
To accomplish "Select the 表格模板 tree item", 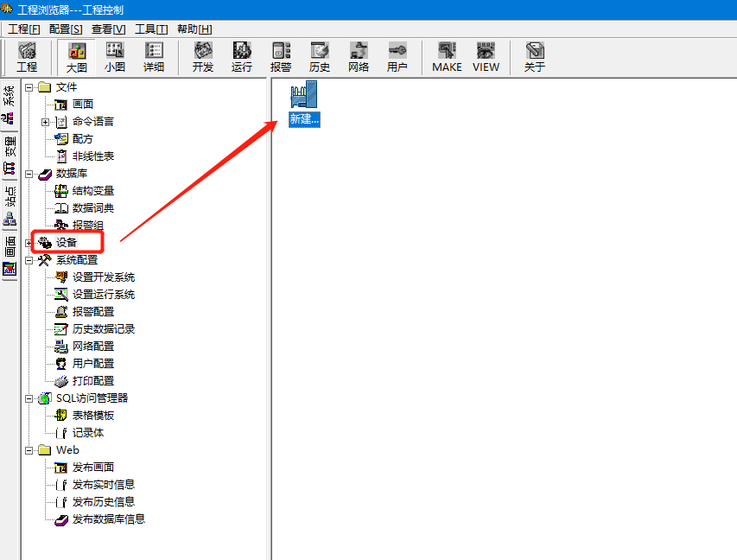I will pyautogui.click(x=93, y=416).
